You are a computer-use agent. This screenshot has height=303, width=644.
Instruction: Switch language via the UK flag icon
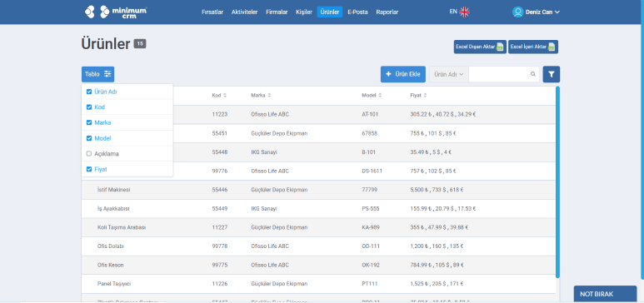click(x=465, y=12)
